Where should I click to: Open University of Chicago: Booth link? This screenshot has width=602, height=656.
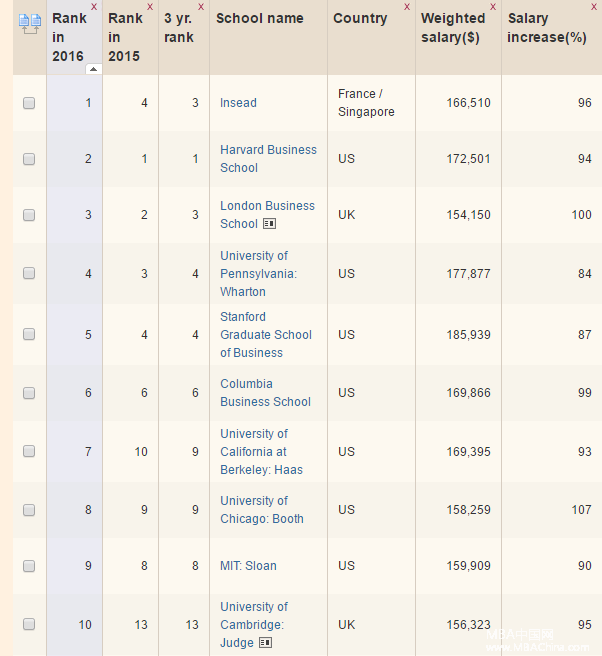point(262,510)
